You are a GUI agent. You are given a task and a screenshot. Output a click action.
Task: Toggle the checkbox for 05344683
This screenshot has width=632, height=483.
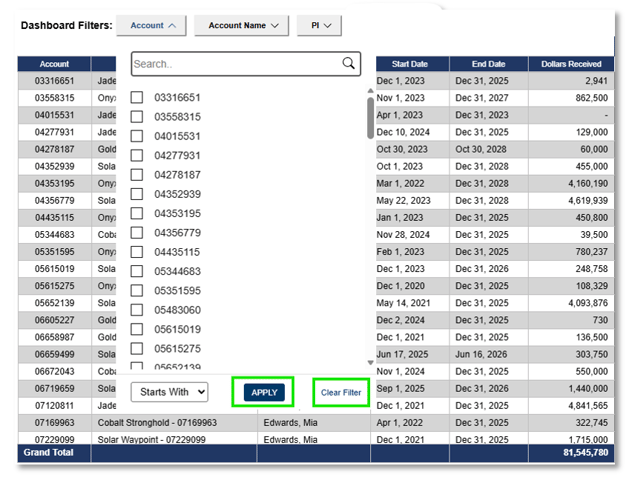pyautogui.click(x=137, y=271)
